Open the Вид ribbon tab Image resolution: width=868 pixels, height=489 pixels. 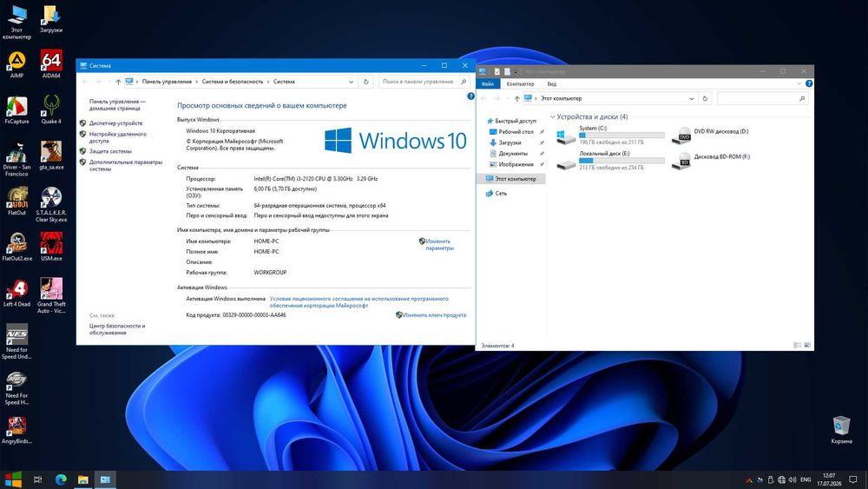(x=552, y=83)
